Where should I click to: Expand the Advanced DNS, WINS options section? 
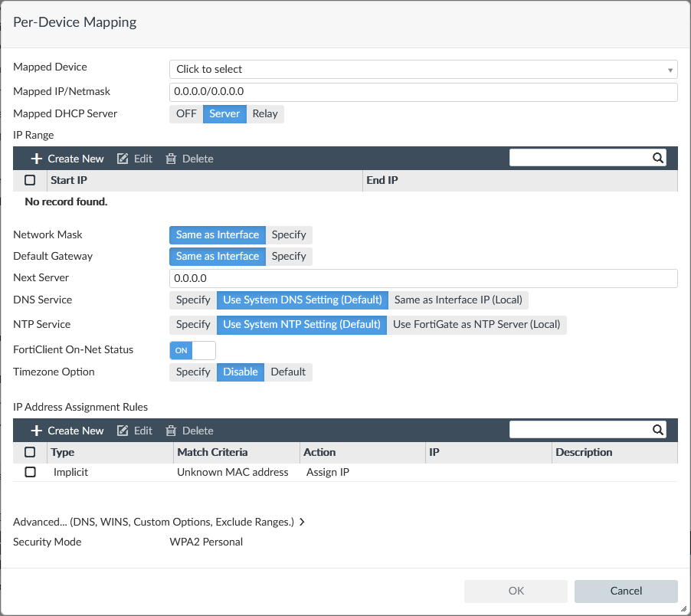(x=159, y=522)
